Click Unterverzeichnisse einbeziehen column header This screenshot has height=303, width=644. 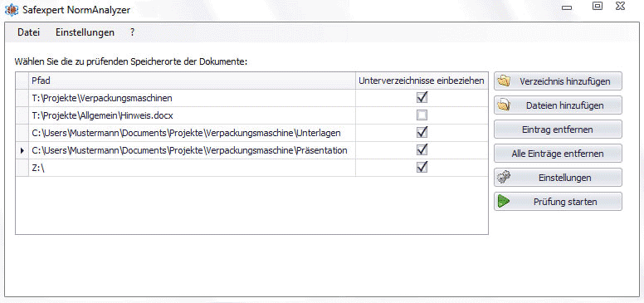422,81
